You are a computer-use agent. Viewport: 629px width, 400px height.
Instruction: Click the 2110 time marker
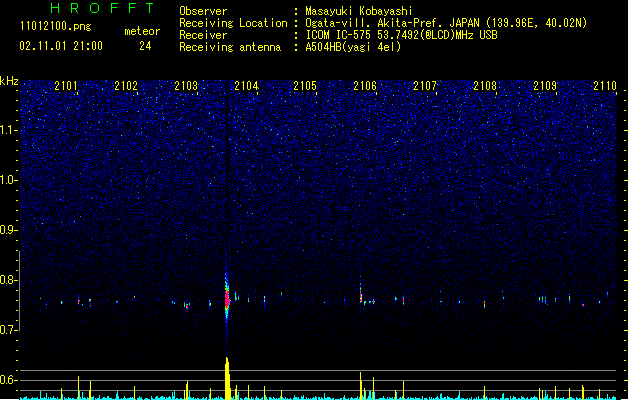click(605, 86)
